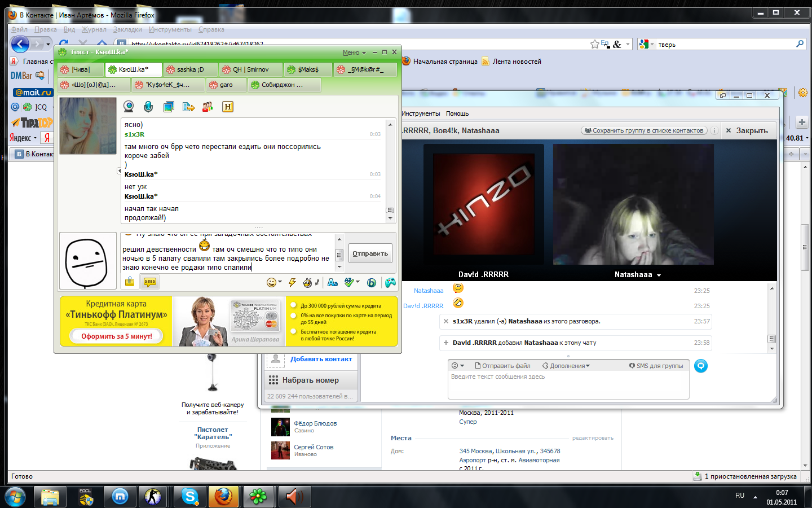Click the send pictures icon in ICQ
This screenshot has height=508, width=812.
169,107
